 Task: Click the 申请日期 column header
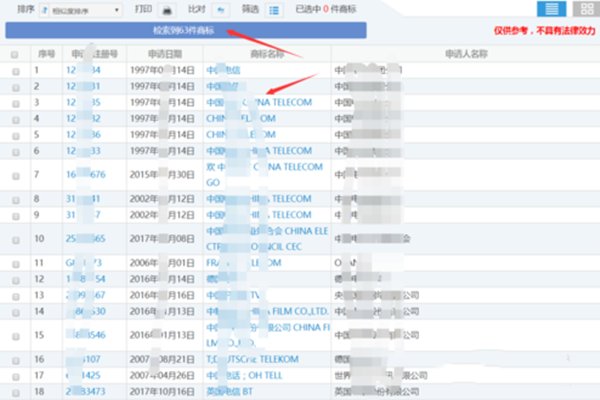pyautogui.click(x=165, y=54)
